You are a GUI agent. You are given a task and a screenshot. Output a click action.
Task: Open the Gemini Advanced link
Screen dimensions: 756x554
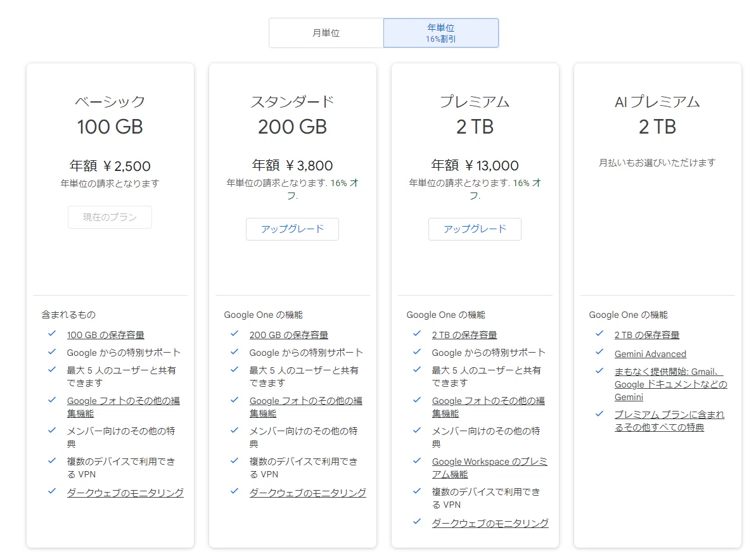(x=650, y=354)
